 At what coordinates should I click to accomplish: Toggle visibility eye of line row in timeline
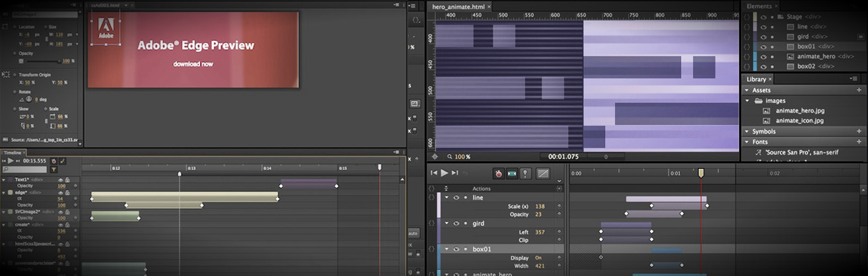pos(456,197)
